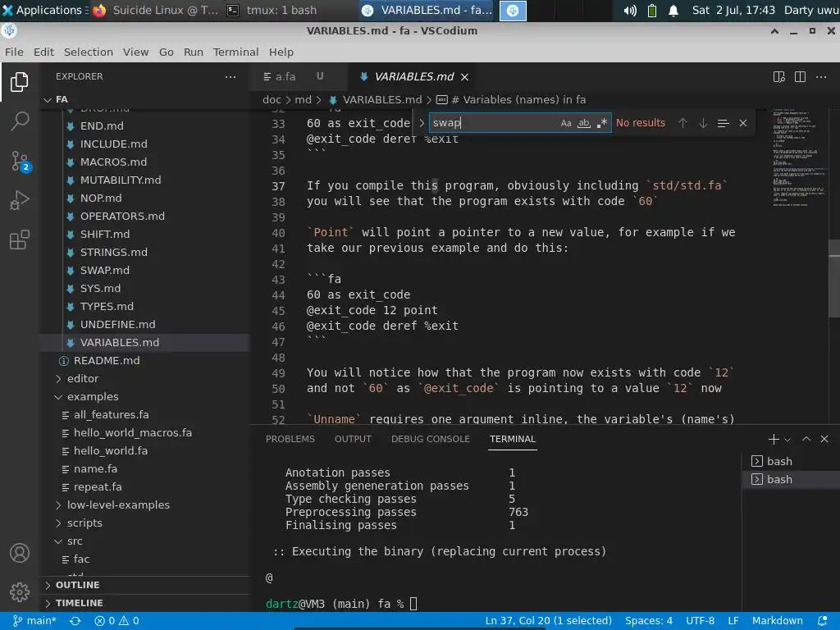Screen dimensions: 840x630
Task: Change language mode from Markdown
Action: tap(778, 621)
